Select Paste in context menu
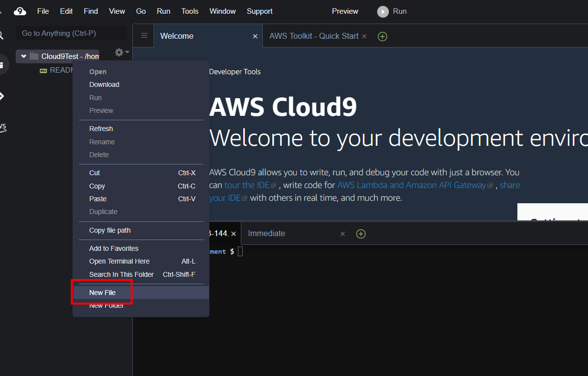Image resolution: width=588 pixels, height=376 pixels. (x=141, y=199)
